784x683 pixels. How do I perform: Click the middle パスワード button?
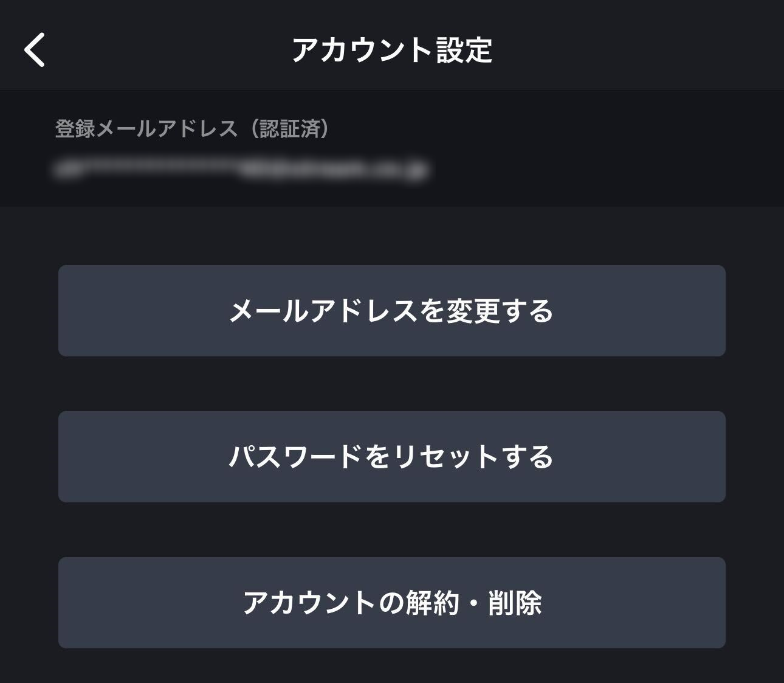[x=391, y=457]
